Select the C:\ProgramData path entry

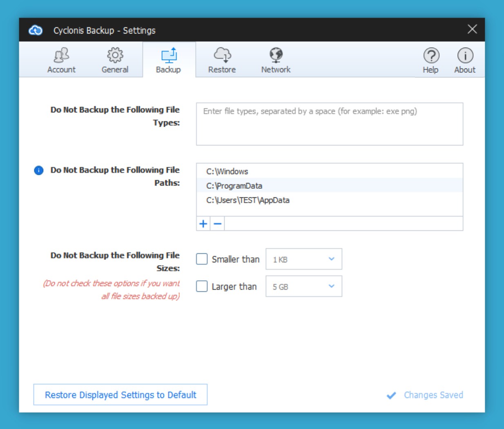pyautogui.click(x=234, y=186)
